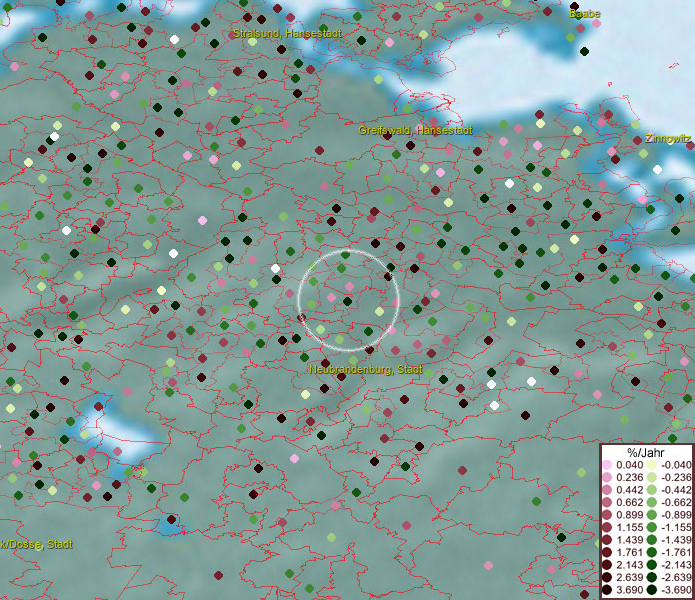Click the 0.040 light pink legend swatch
Viewport: 695px width, 600px height.
tap(608, 465)
